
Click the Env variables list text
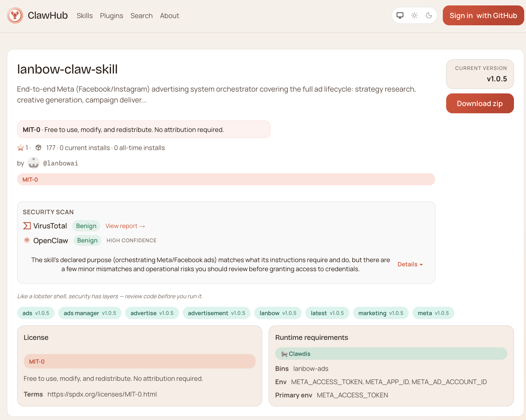tap(389, 382)
